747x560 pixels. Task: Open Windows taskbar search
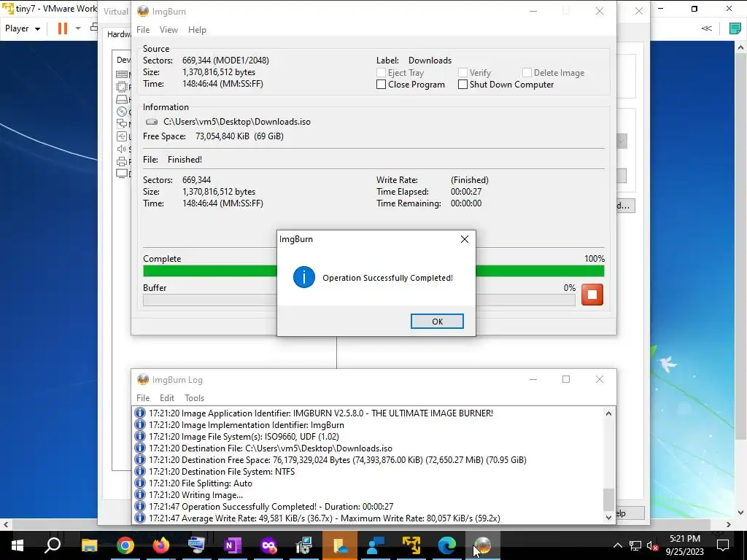click(x=53, y=545)
